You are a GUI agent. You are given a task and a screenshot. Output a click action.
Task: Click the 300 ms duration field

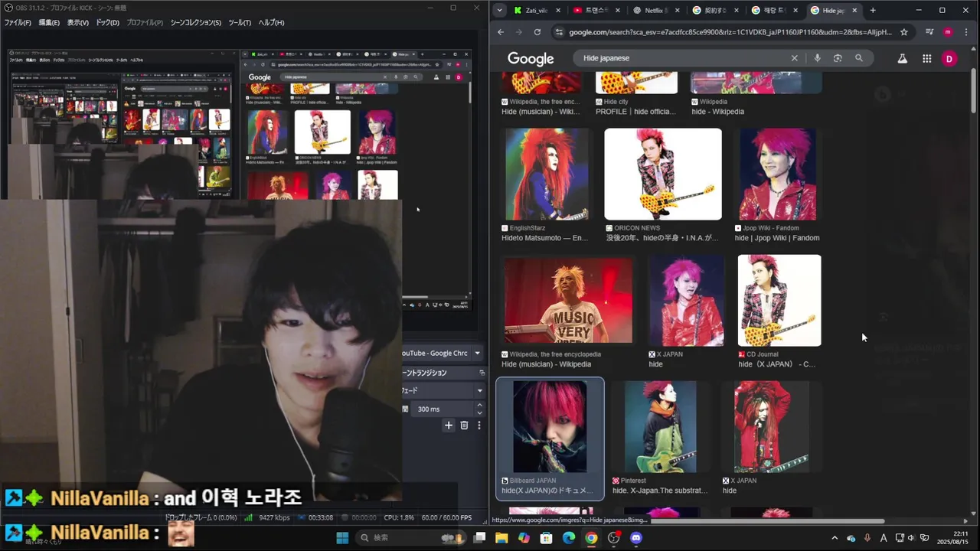[x=444, y=409]
